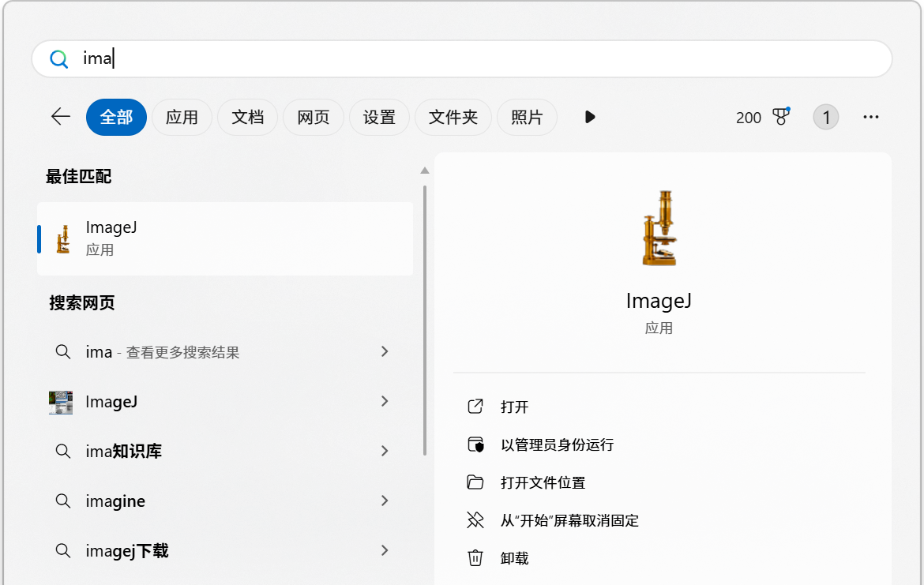Click 打开 to launch ImageJ
This screenshot has height=585, width=924.
point(514,407)
